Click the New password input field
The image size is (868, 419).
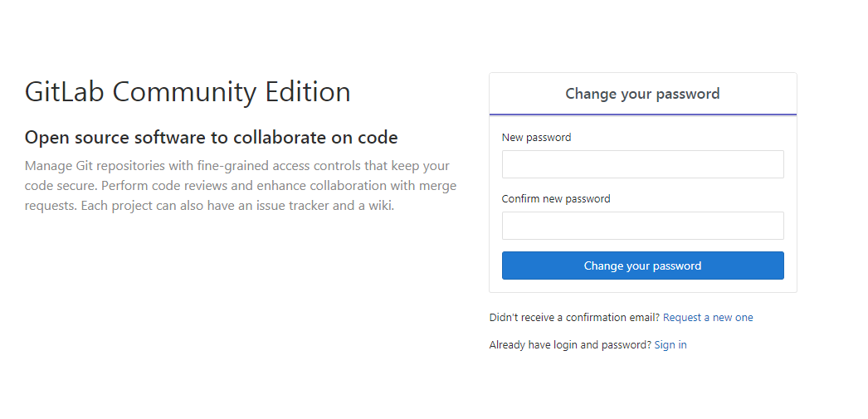pyautogui.click(x=642, y=164)
